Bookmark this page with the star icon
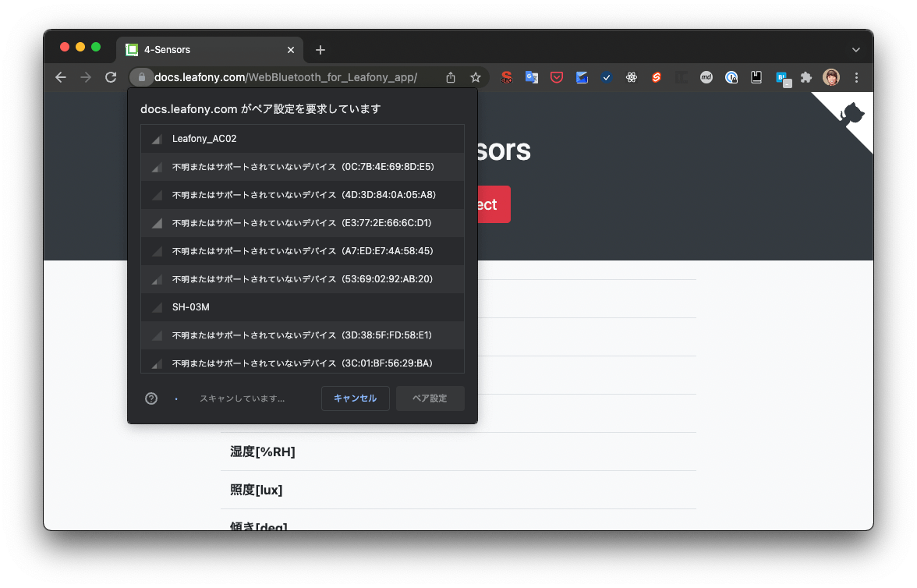The height and width of the screenshot is (588, 917). pyautogui.click(x=476, y=77)
